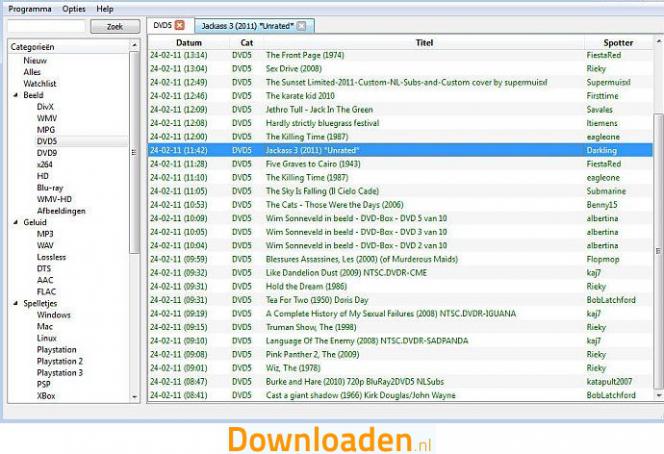Select Hardly strictly bluegrass festival row
Image resolution: width=664 pixels, height=454 pixels.
click(400, 123)
